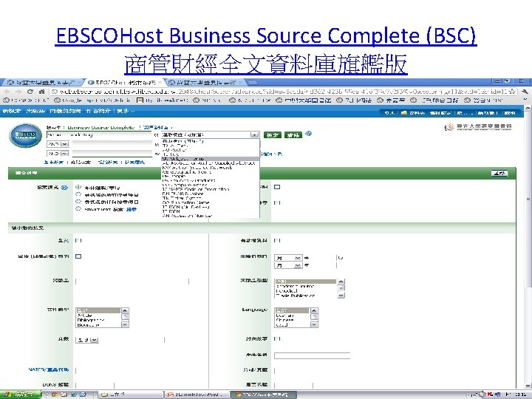Open the PowerPoint taskbar item
The height and width of the screenshot is (399, 532).
(197, 395)
